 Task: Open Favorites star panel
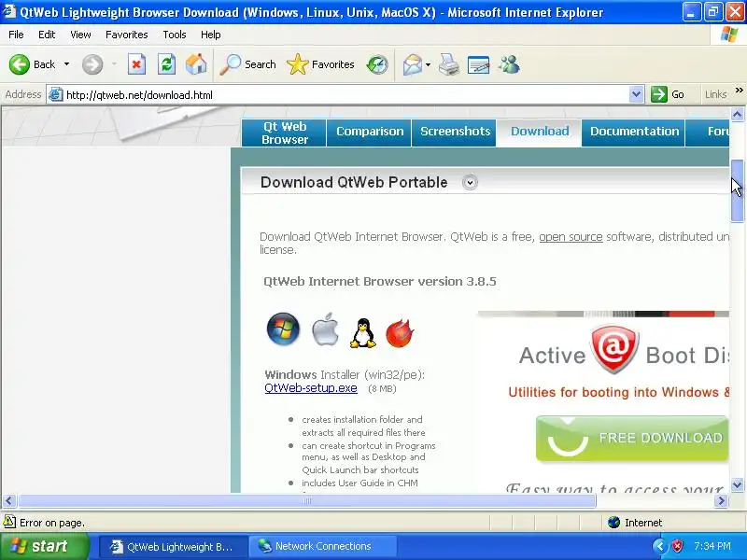(x=320, y=64)
